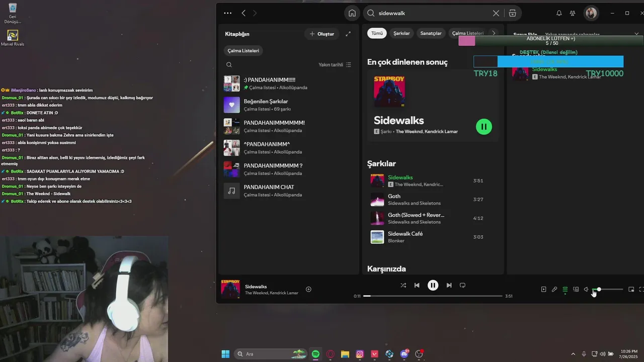Go back with left chevron arrow
Viewport: 644px width, 362px height.
point(244,13)
